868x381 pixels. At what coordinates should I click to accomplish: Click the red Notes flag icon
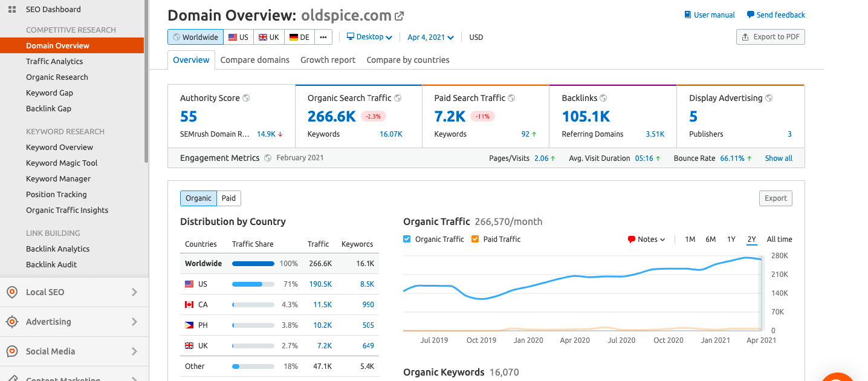(x=632, y=239)
